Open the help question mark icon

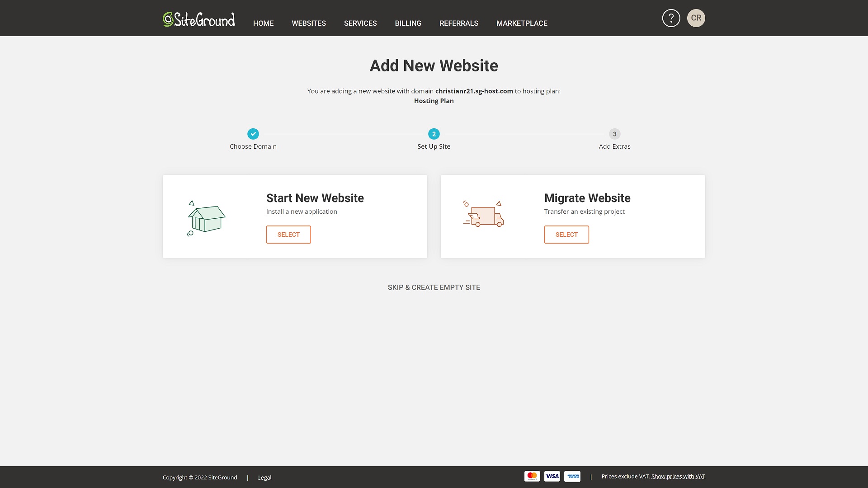click(671, 18)
